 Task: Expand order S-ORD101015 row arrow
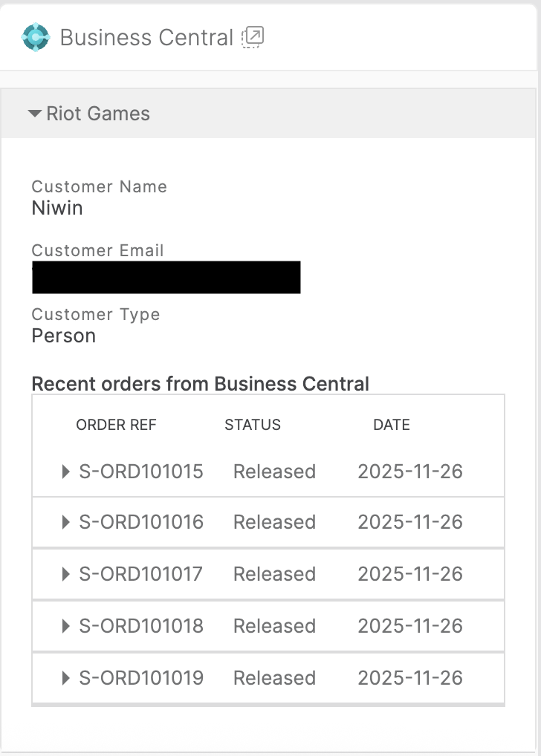[66, 472]
